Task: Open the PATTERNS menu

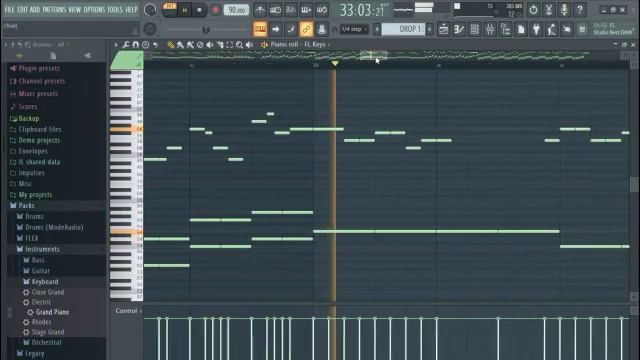Action: click(x=54, y=9)
